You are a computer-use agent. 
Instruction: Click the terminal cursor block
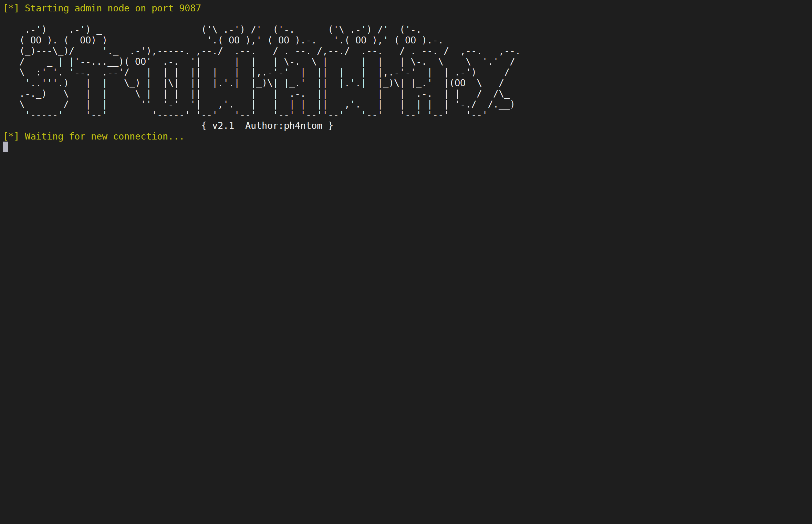click(6, 147)
